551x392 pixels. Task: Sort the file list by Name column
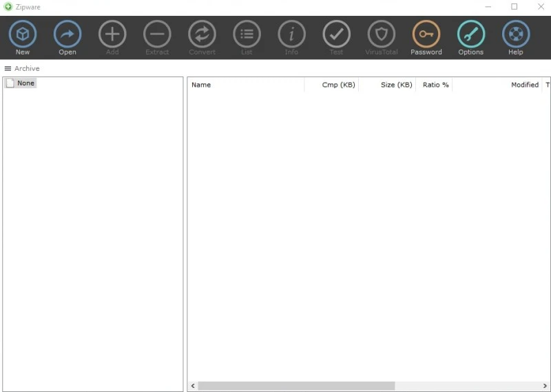(246, 85)
